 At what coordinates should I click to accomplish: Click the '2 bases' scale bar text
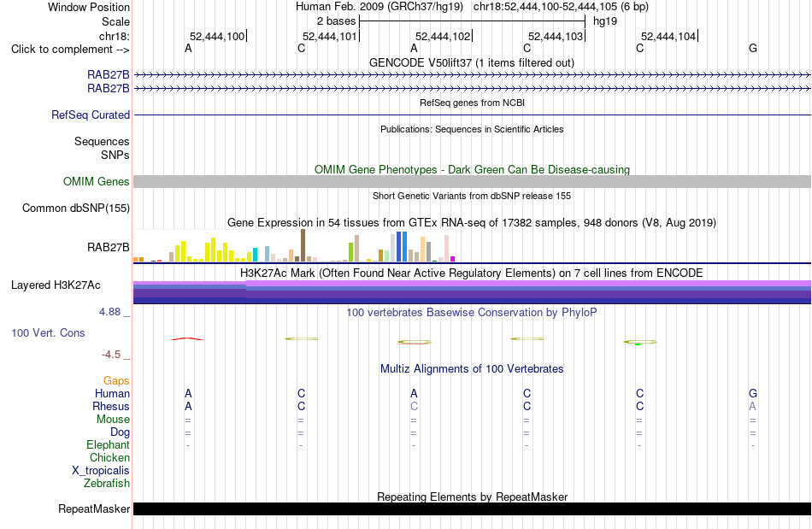(337, 21)
